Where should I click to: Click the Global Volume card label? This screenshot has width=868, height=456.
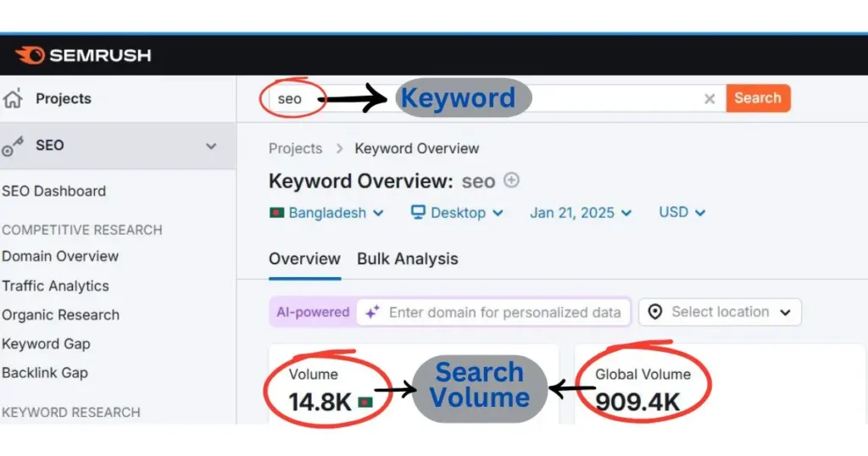(643, 374)
